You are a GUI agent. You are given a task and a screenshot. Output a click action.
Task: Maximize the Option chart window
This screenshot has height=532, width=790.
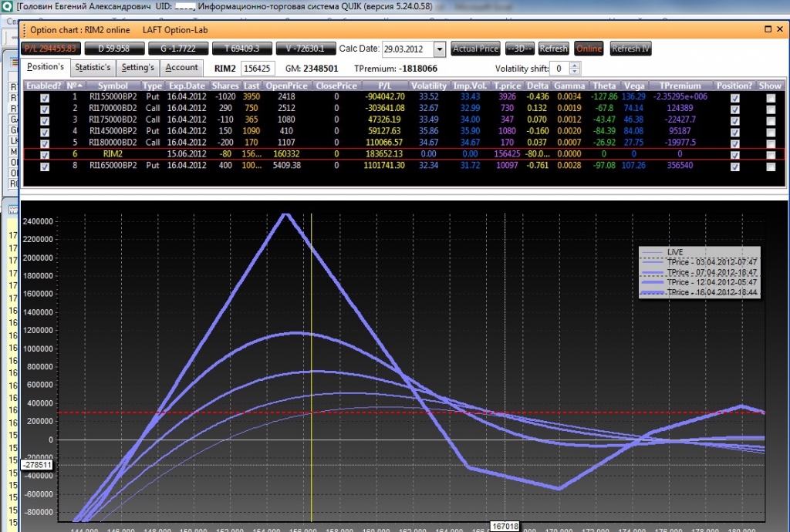tap(768, 29)
